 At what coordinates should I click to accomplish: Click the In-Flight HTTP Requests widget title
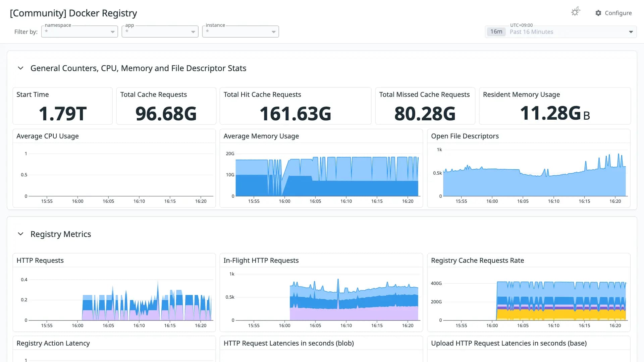point(261,260)
